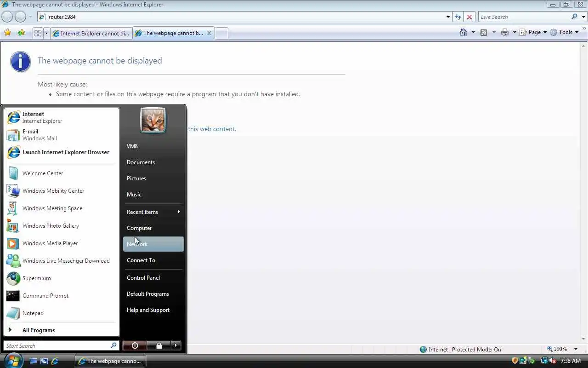Click the cat user account picture
The height and width of the screenshot is (368, 588).
coord(153,120)
